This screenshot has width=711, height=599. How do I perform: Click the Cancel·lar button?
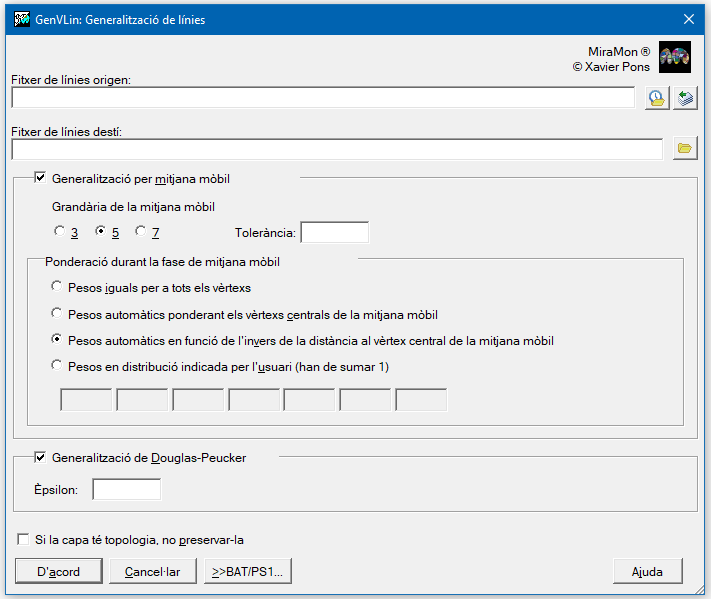pyautogui.click(x=153, y=571)
